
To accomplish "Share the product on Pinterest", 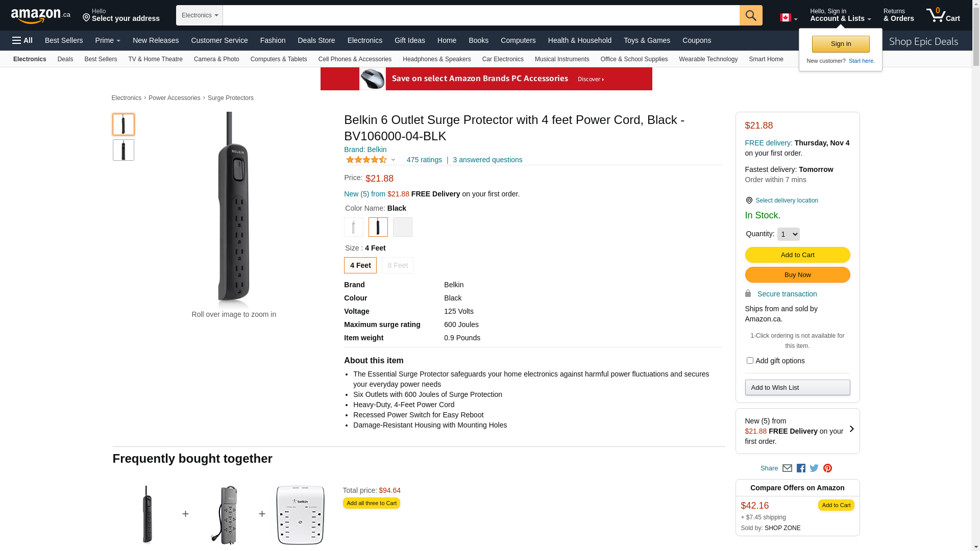I will [x=827, y=468].
